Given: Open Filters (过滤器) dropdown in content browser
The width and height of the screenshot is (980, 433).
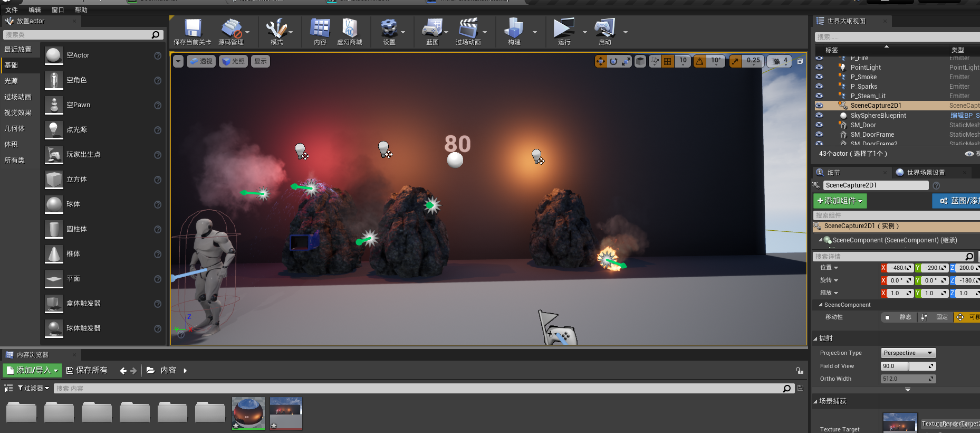Looking at the screenshot, I should pos(33,388).
